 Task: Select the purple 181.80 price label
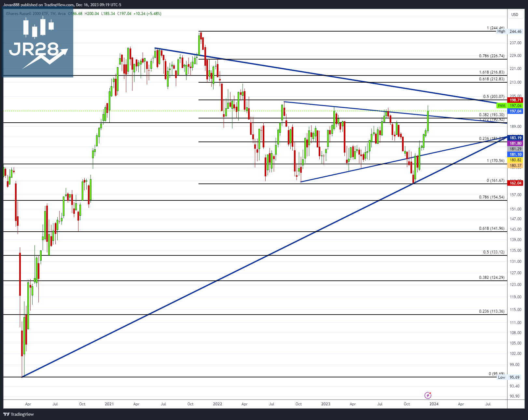coord(515,143)
